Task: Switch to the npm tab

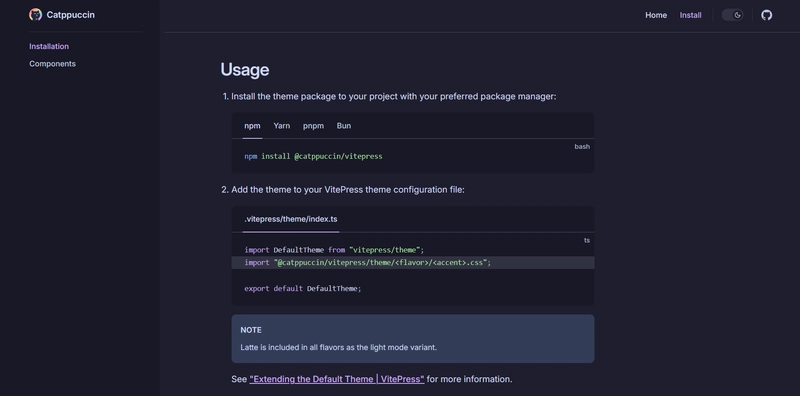Action: pos(252,126)
